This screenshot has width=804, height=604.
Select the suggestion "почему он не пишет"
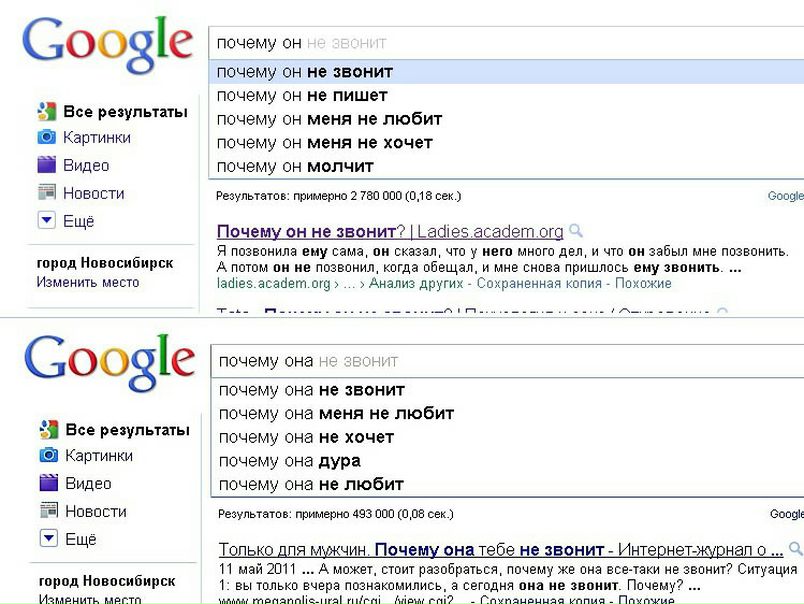[x=302, y=95]
